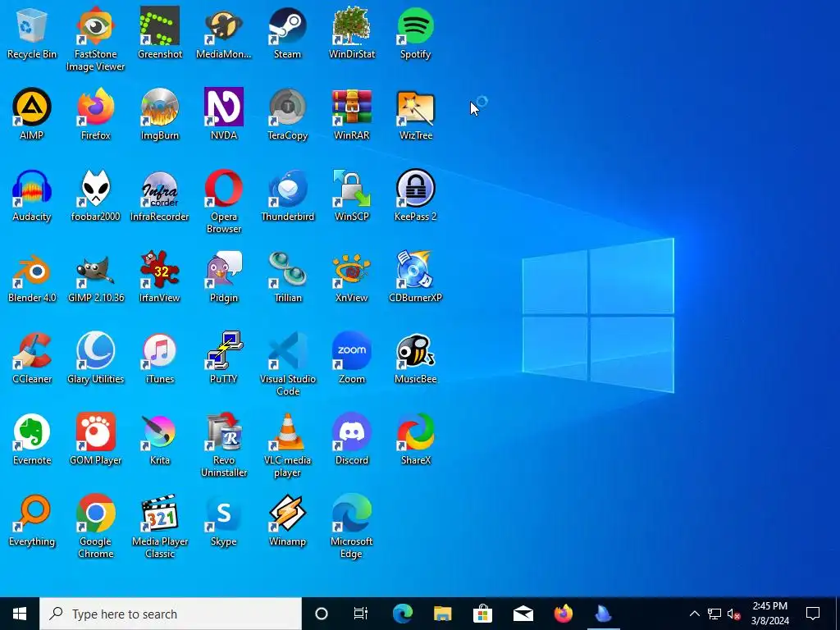Show hidden system tray icons

coord(694,614)
